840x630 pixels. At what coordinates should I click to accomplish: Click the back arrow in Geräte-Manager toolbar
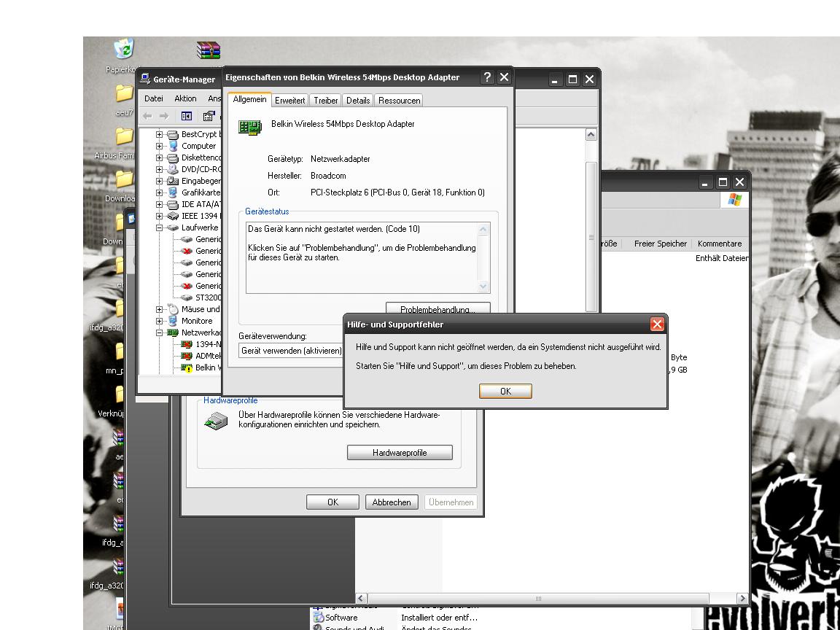tap(147, 116)
